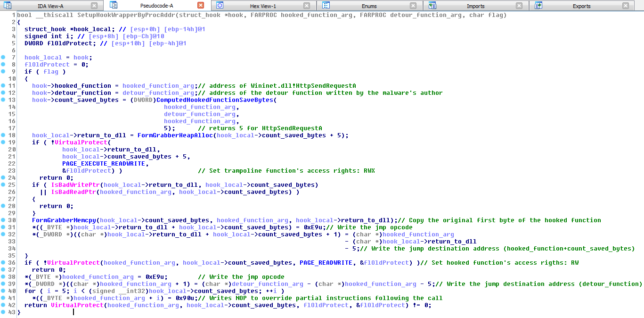Click 'returns 5 for HttpSendRequestA' comment

point(260,128)
